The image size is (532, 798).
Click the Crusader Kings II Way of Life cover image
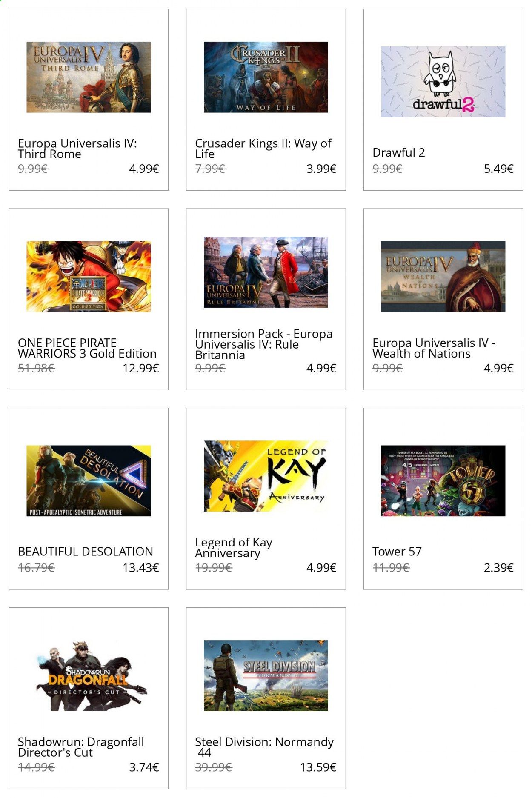pyautogui.click(x=266, y=77)
